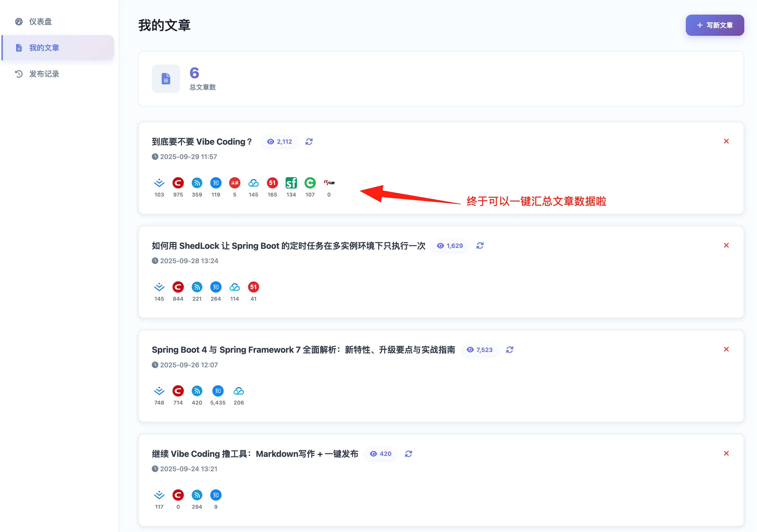This screenshot has height=532, width=757.
Task: Click 51CTO icon in the ShedLock article
Action: pyautogui.click(x=253, y=287)
